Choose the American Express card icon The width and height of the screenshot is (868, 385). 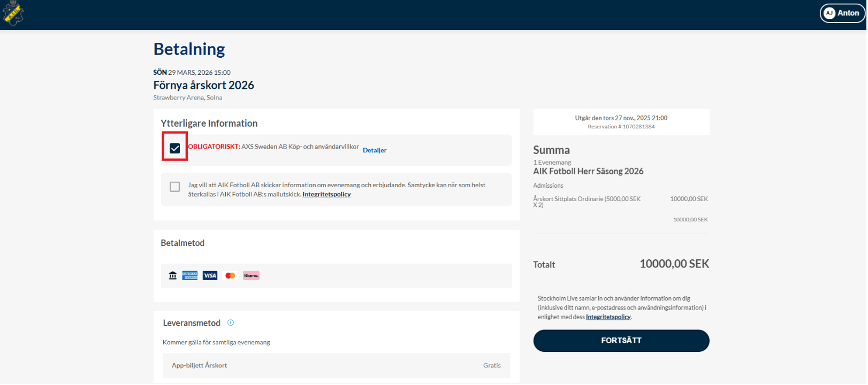coord(190,276)
